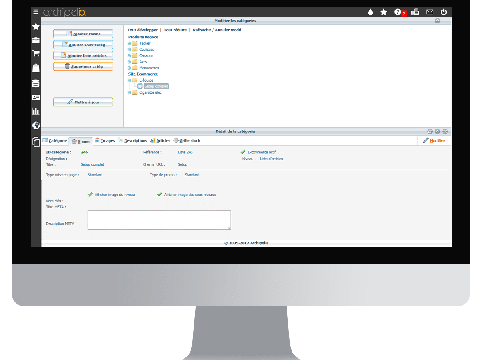Toggle the green check in the top right field

243,152
